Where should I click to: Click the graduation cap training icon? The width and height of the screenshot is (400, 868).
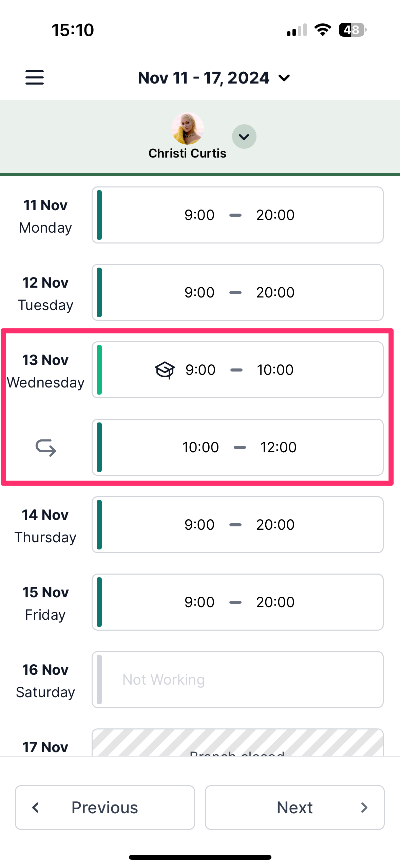pyautogui.click(x=165, y=370)
